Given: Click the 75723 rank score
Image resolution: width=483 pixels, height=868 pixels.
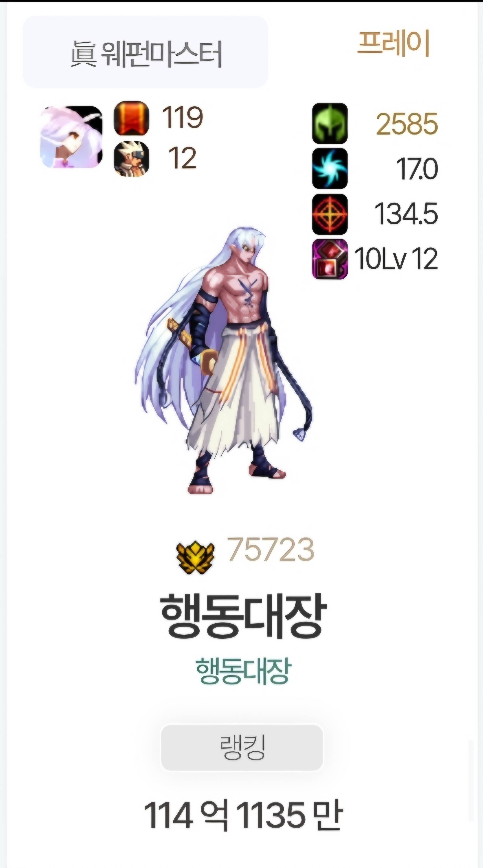Looking at the screenshot, I should click(271, 550).
